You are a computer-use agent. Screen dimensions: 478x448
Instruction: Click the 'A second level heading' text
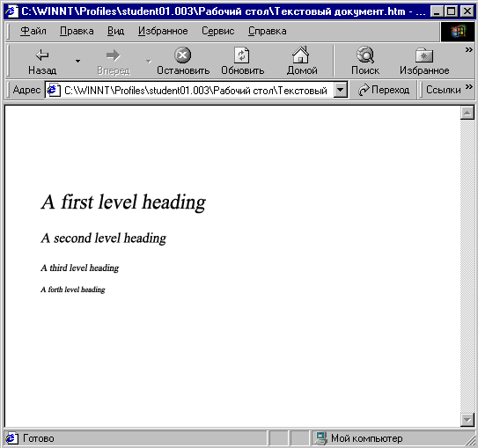(x=104, y=238)
